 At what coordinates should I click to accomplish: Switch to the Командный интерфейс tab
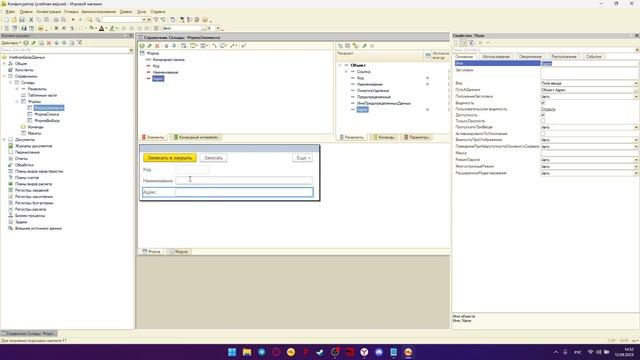196,137
